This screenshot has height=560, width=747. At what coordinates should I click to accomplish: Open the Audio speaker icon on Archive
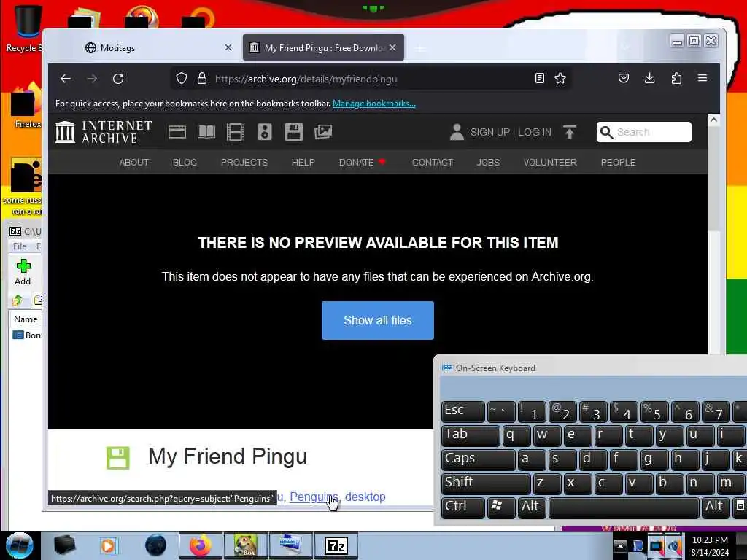pyautogui.click(x=265, y=132)
